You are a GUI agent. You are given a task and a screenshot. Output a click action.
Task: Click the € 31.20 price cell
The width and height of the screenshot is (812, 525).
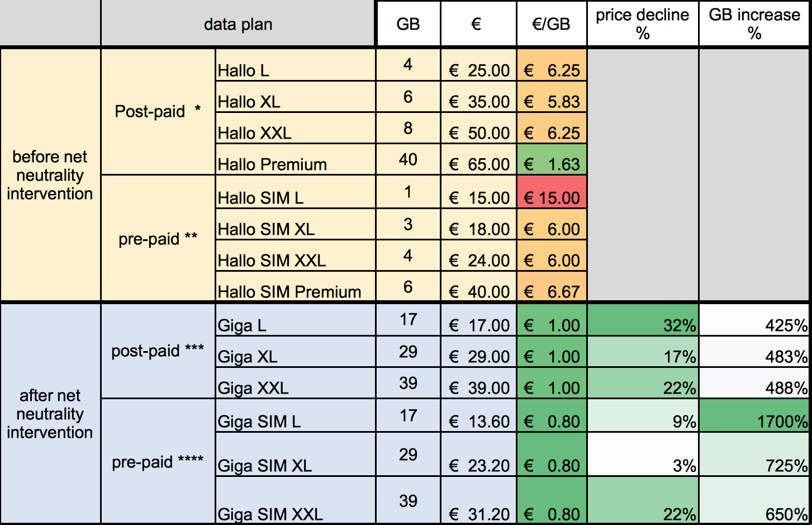tap(478, 500)
